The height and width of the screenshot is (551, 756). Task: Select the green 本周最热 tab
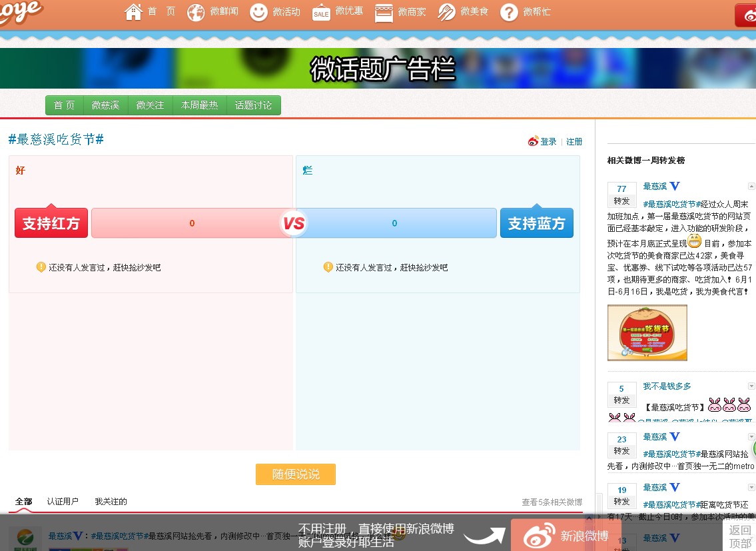[200, 105]
